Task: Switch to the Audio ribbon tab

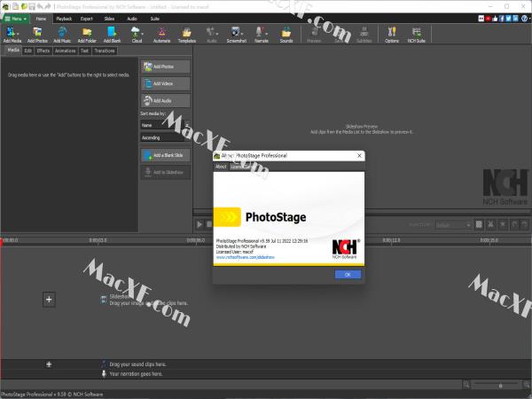Action: point(132,19)
